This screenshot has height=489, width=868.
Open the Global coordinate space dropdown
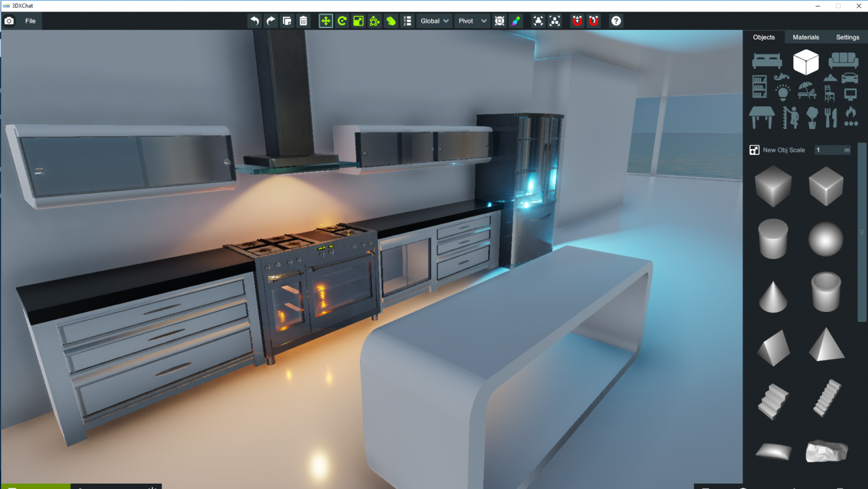click(435, 21)
